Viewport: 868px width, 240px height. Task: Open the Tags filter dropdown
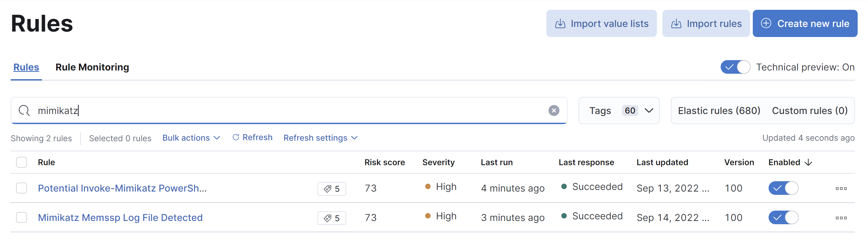619,110
